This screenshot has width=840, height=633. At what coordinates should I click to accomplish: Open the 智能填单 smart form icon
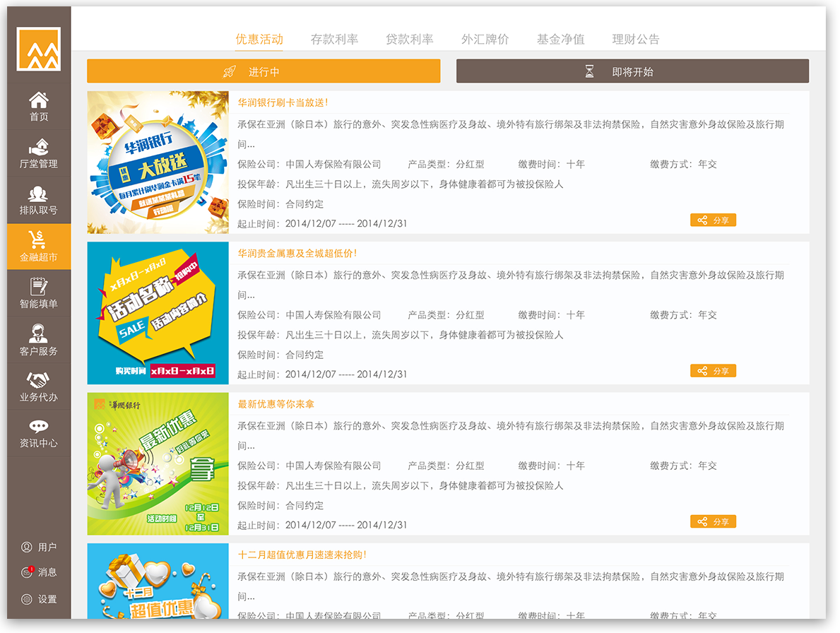click(39, 292)
